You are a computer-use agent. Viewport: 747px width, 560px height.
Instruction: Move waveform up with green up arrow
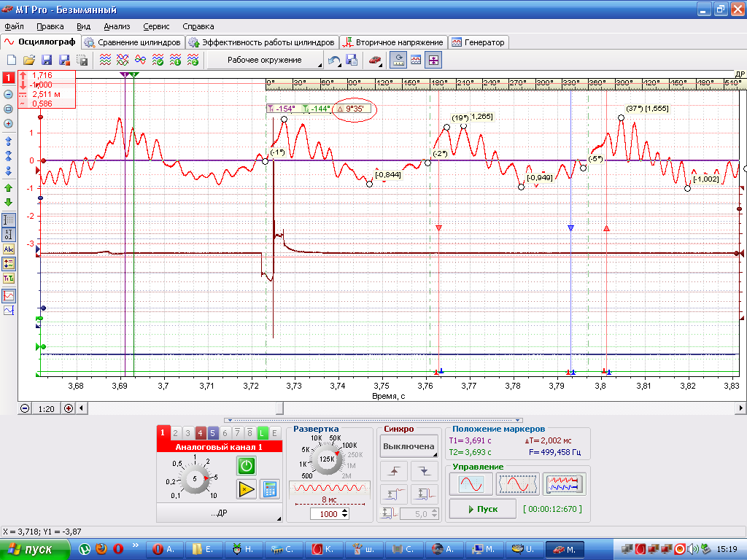[8, 188]
